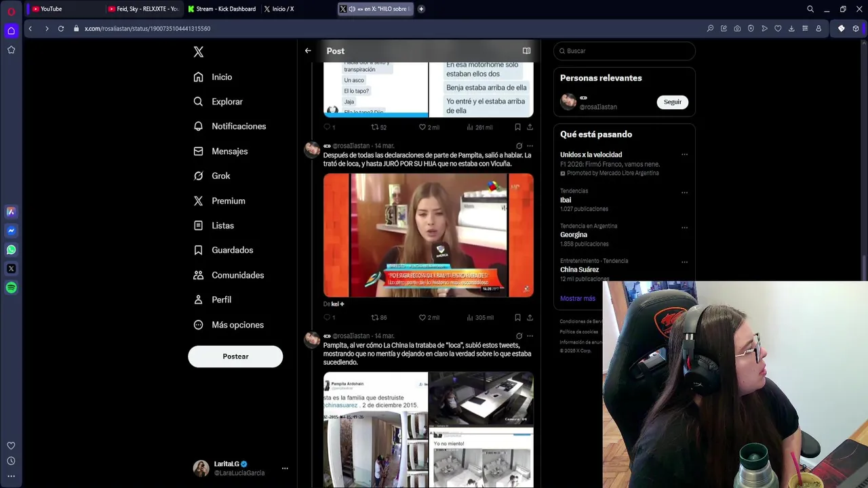Viewport: 868px width, 488px height.
Task: Bookmark the post with 261 mil views
Action: pyautogui.click(x=517, y=127)
